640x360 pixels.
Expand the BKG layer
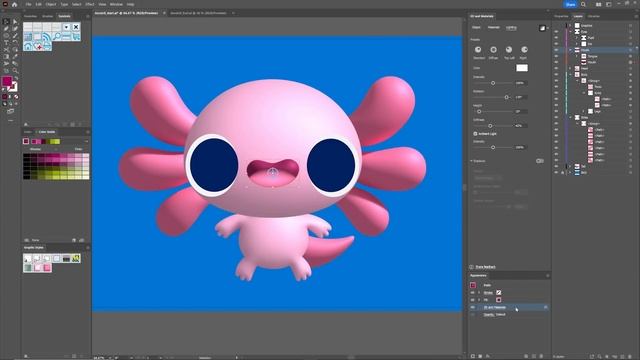(570, 172)
